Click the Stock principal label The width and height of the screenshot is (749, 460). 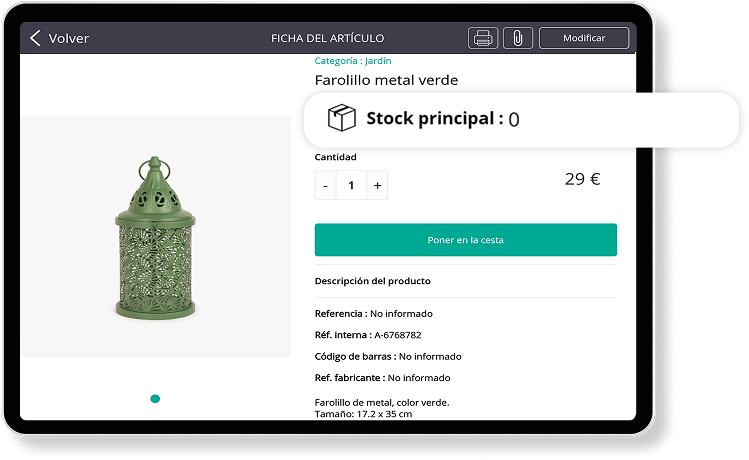coord(434,119)
